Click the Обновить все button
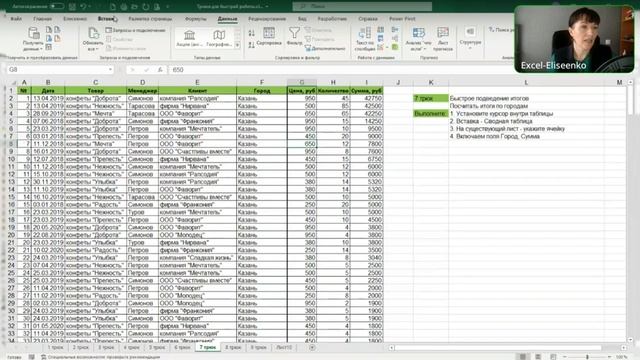The width and height of the screenshot is (640, 360). click(x=93, y=39)
